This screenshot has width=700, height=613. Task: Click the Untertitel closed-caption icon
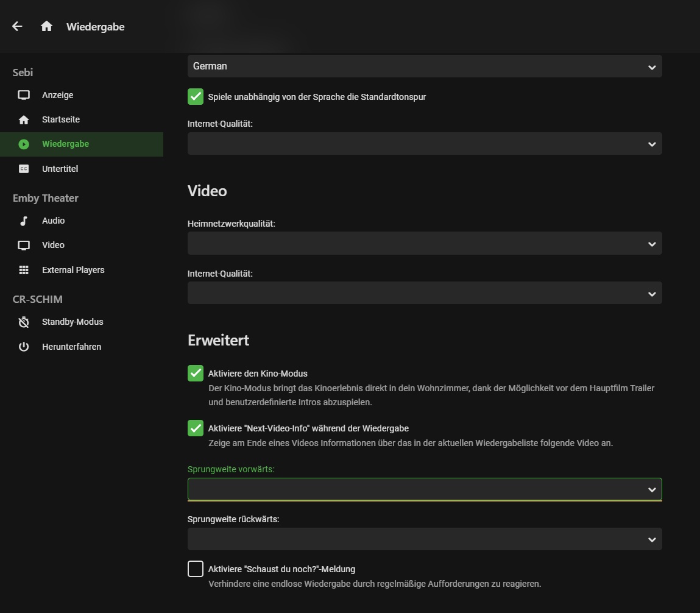pyautogui.click(x=24, y=169)
